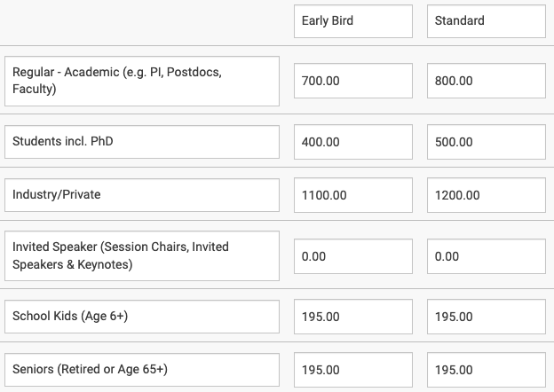Edit the Seniors Standard price 195.00
554x392 pixels.
point(487,370)
